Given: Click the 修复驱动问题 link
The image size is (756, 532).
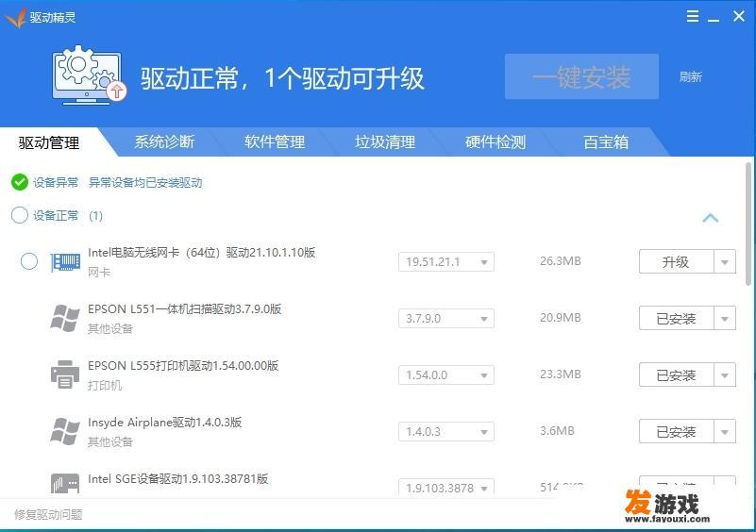Looking at the screenshot, I should tap(48, 515).
